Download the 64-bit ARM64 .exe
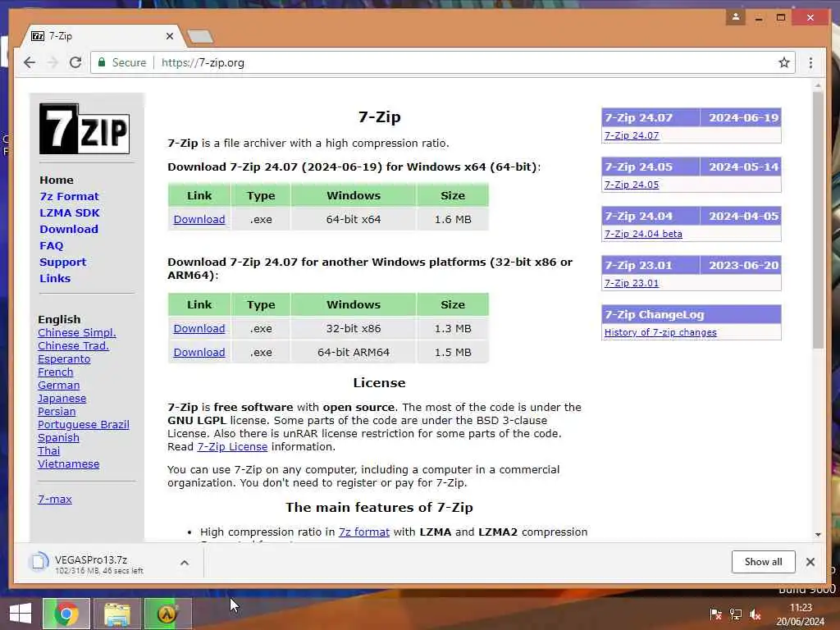840x630 pixels. click(x=199, y=352)
